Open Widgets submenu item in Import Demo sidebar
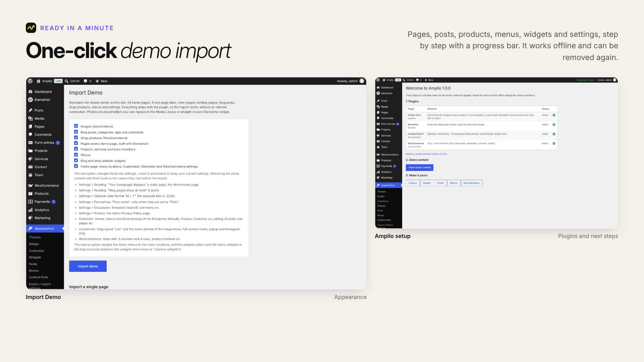 coord(35,257)
